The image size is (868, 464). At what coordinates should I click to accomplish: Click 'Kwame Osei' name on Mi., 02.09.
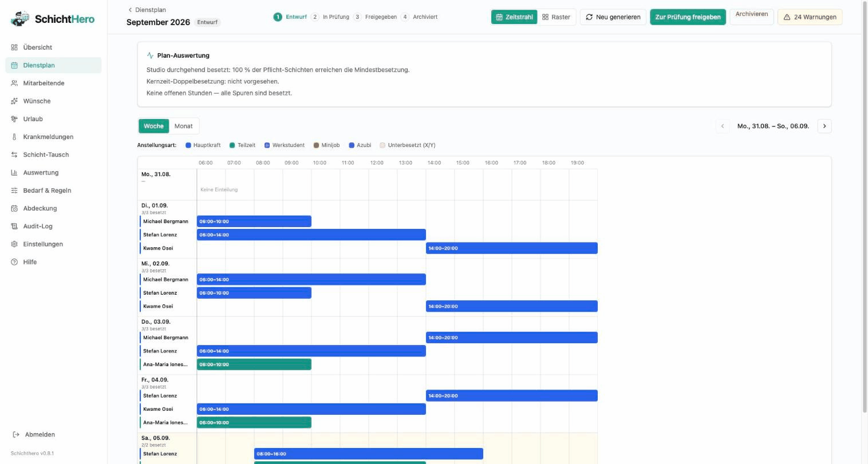tap(158, 306)
